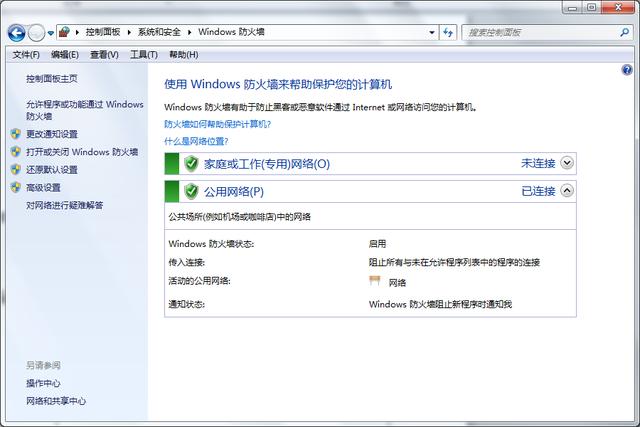
Task: Open 更改通知设置 link
Action: coord(52,134)
